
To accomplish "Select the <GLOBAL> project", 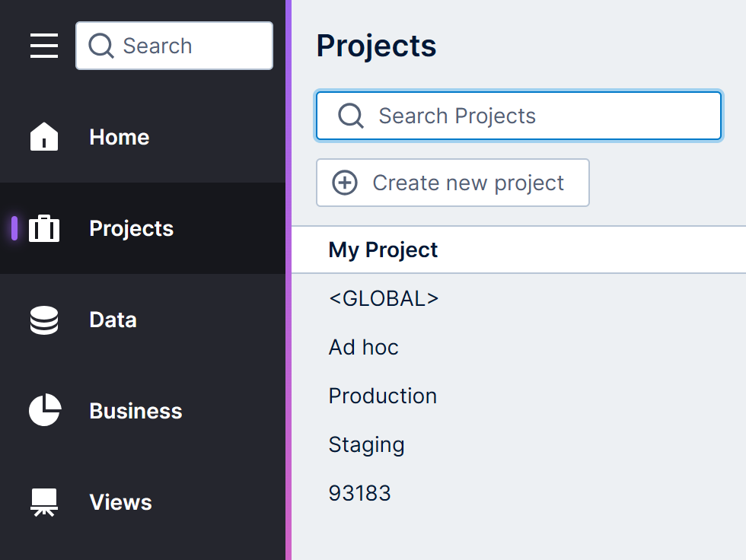I will click(x=384, y=298).
